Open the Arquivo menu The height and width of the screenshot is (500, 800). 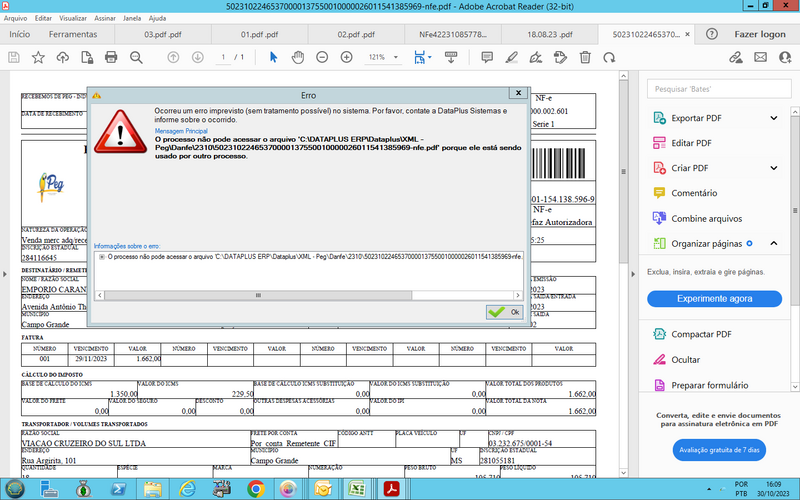coord(15,18)
